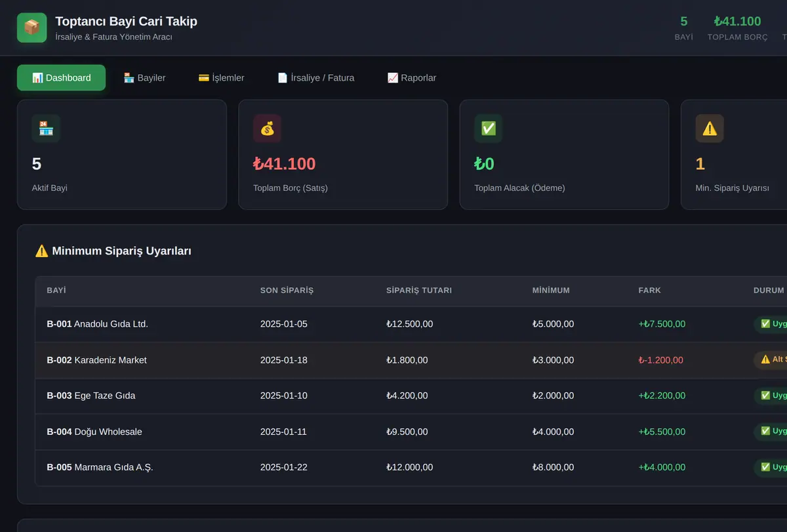Select the SİPARİŞ TUTARI column header
The height and width of the screenshot is (532, 787).
click(x=419, y=290)
